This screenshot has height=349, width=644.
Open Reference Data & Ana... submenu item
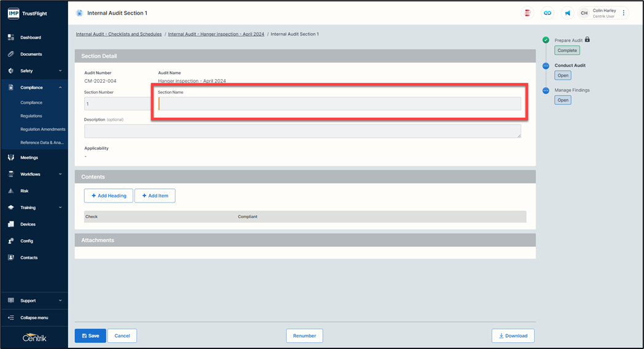coord(42,143)
